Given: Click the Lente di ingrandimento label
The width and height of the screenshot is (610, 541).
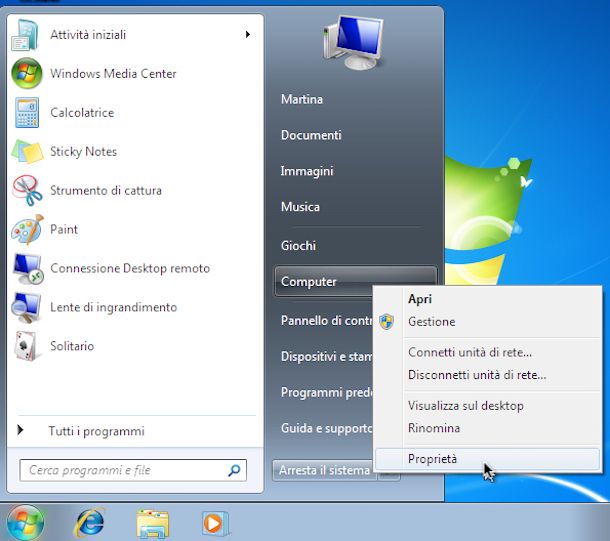Looking at the screenshot, I should point(113,307).
